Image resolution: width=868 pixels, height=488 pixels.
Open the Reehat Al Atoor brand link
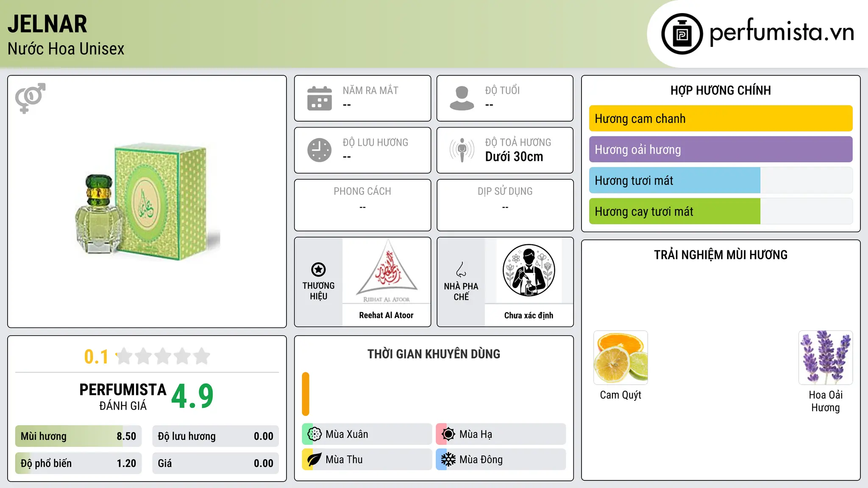tap(386, 315)
